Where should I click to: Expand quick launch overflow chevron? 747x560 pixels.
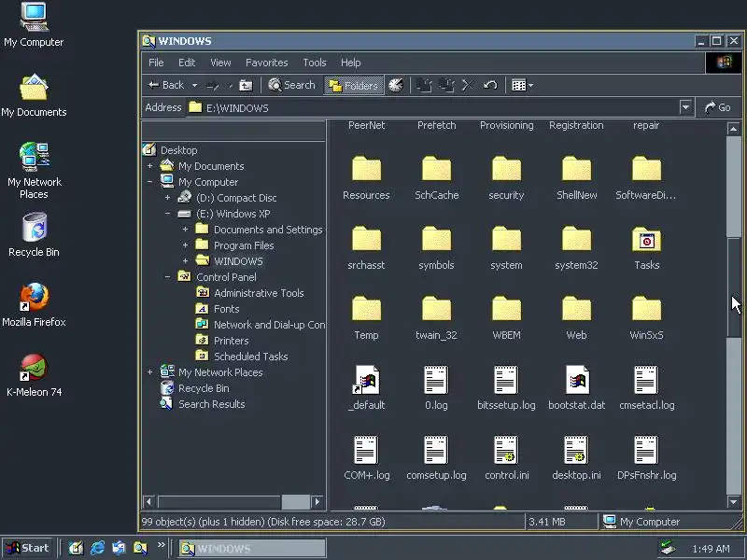[x=161, y=545]
